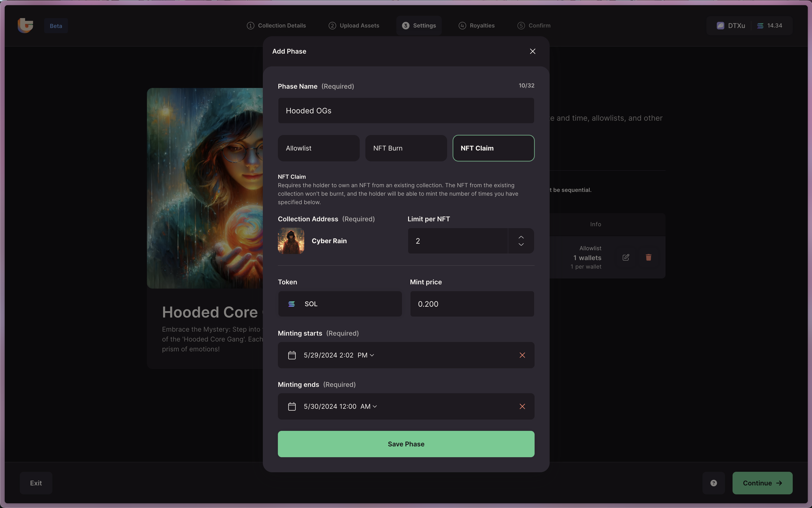This screenshot has height=508, width=812.
Task: Open the SOL token dropdown
Action: click(x=339, y=304)
